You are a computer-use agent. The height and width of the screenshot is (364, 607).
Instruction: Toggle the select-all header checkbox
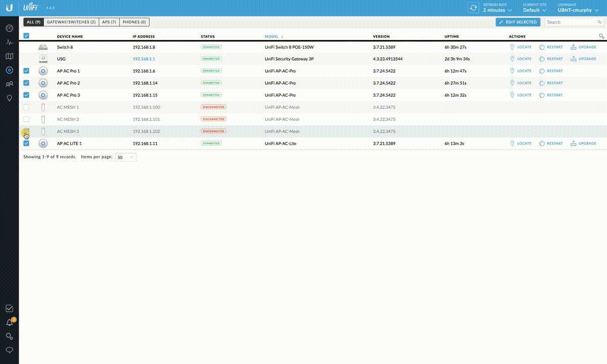pos(26,35)
